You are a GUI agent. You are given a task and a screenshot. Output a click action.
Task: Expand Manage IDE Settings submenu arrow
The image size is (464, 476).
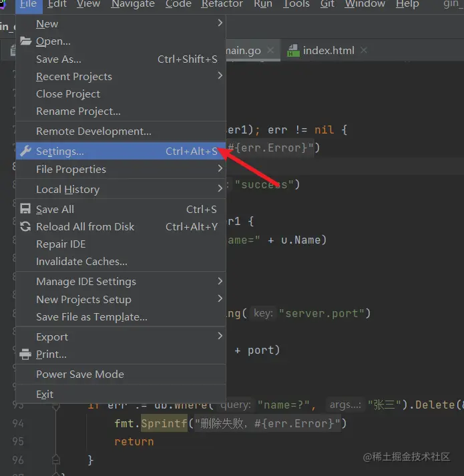pos(220,281)
